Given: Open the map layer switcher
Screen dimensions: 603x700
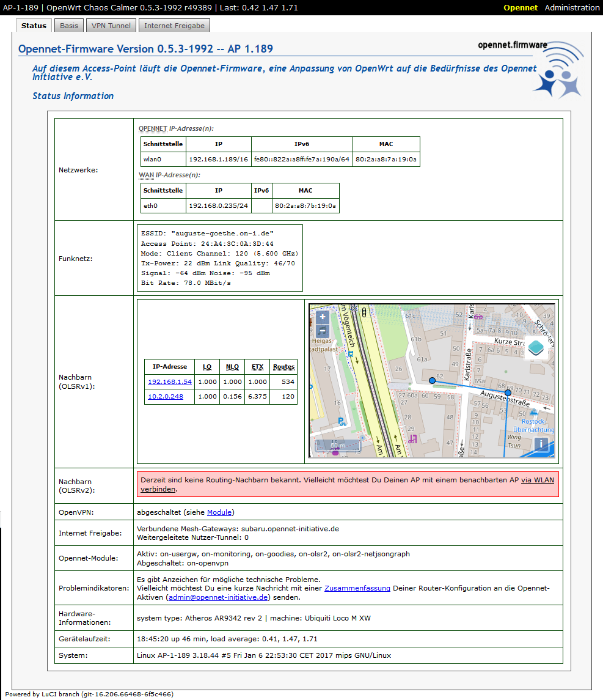Looking at the screenshot, I should click(536, 347).
